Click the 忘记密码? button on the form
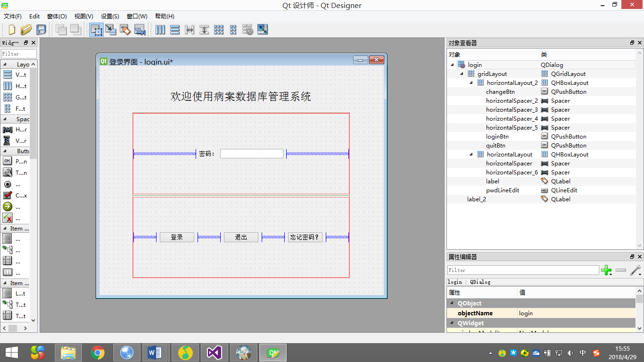The image size is (644, 362). (305, 237)
